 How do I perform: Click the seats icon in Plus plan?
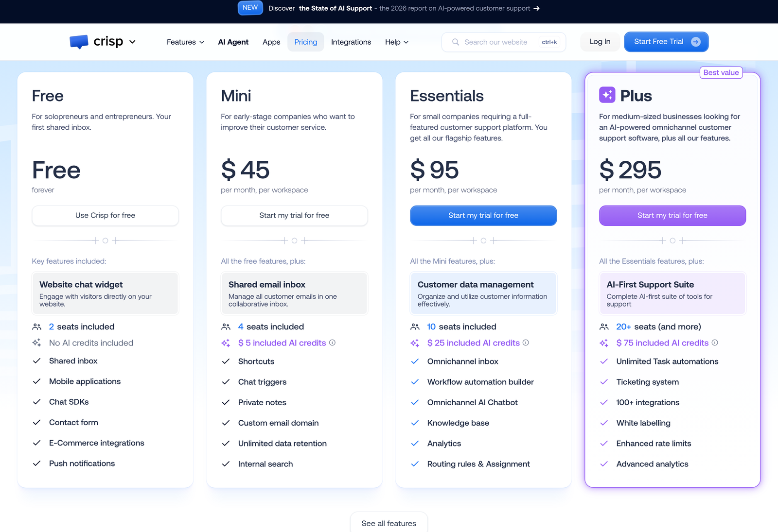click(x=604, y=327)
